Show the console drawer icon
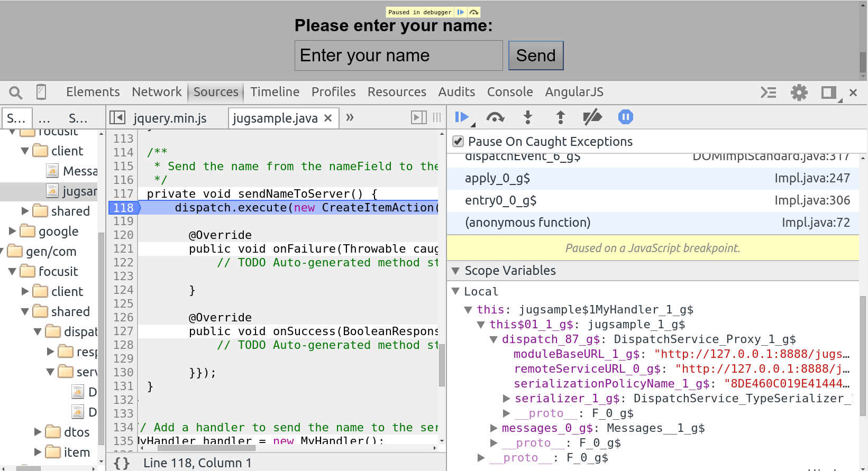Screen dimensions: 868x471 point(769,93)
